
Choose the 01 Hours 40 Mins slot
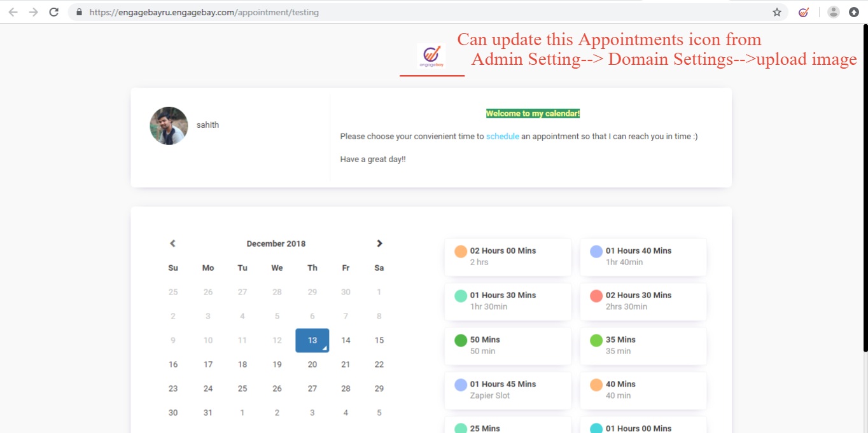(643, 257)
